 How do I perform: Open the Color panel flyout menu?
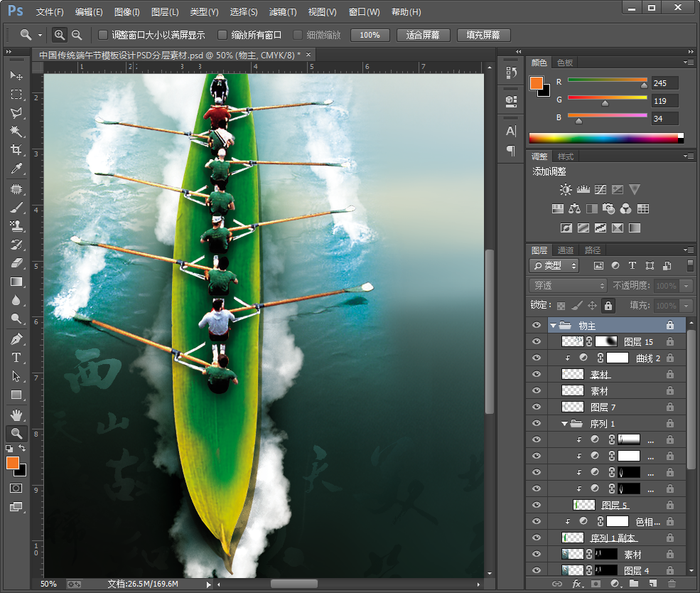[x=689, y=63]
